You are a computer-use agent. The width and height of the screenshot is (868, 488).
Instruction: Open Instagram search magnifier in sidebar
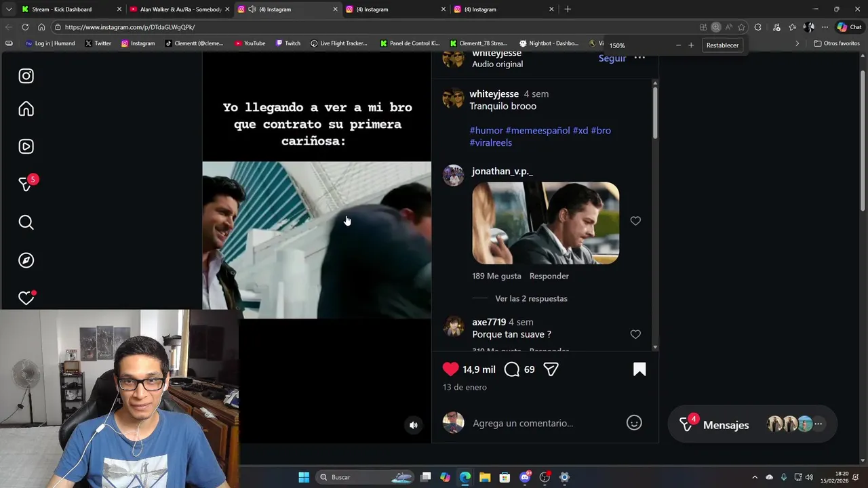(x=26, y=222)
